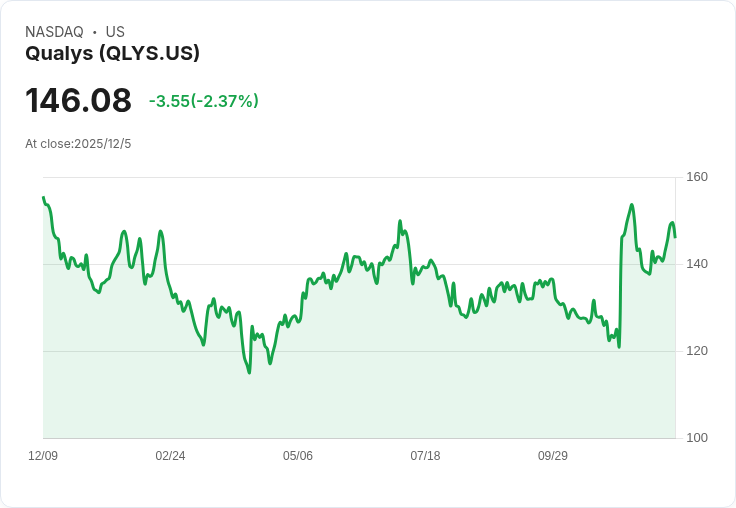736x508 pixels.
Task: Click the 140 y-axis label
Action: (x=697, y=264)
